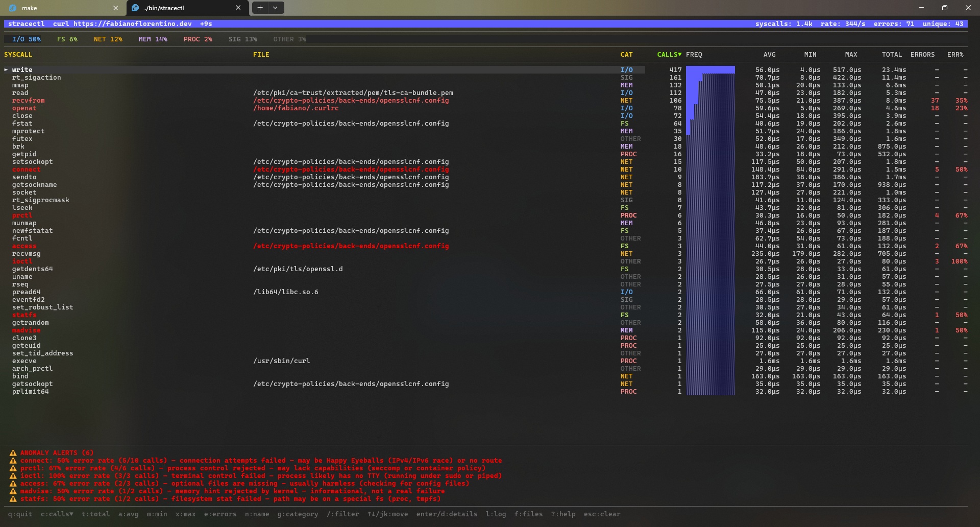Viewport: 980px width, 527px height.
Task: Select the recvfrom syscall row
Action: click(28, 100)
